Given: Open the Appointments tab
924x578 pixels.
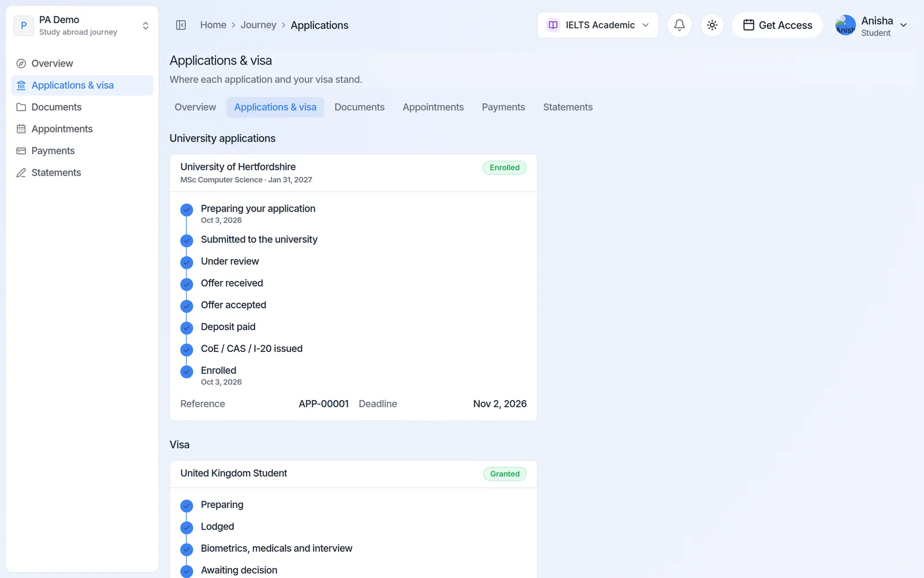Looking at the screenshot, I should [433, 108].
